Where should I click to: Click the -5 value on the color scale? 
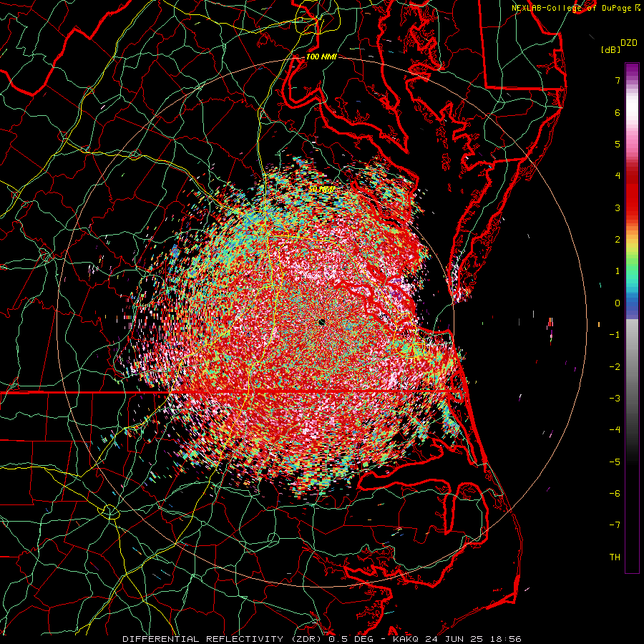(x=615, y=462)
